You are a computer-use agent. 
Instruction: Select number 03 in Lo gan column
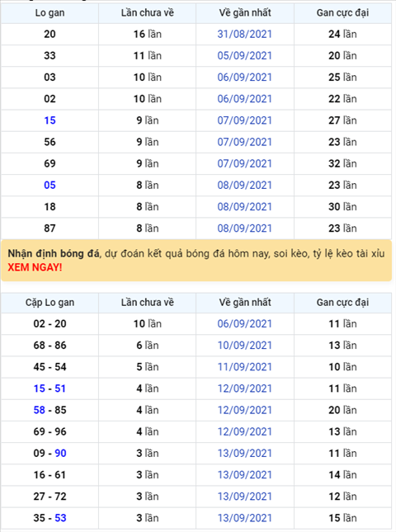coord(49,78)
